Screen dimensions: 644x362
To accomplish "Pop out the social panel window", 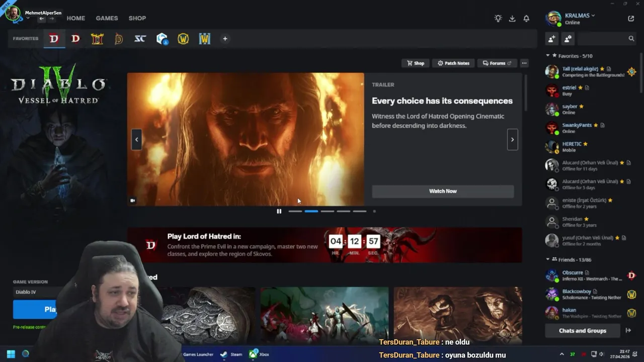I will 631,19.
